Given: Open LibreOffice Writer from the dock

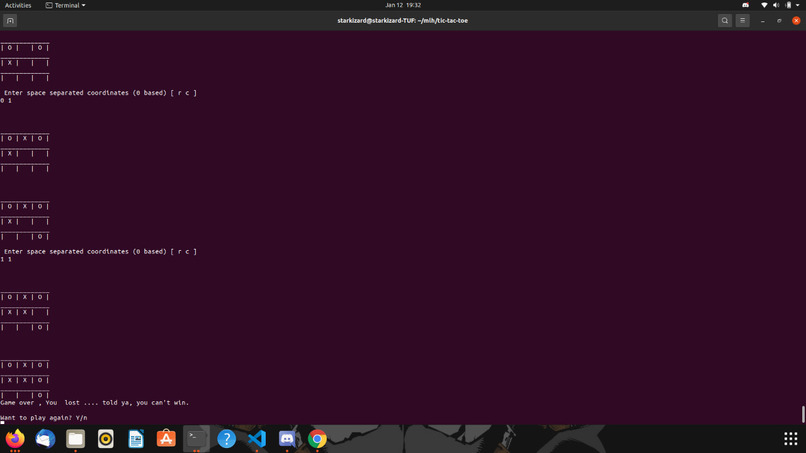Looking at the screenshot, I should [136, 439].
